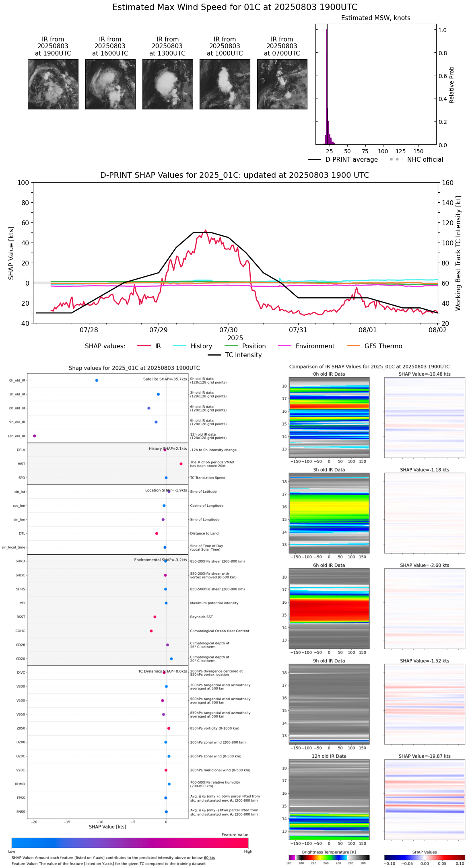470x868 pixels.
Task: Click the magenta Environment legend line
Action: [x=284, y=346]
